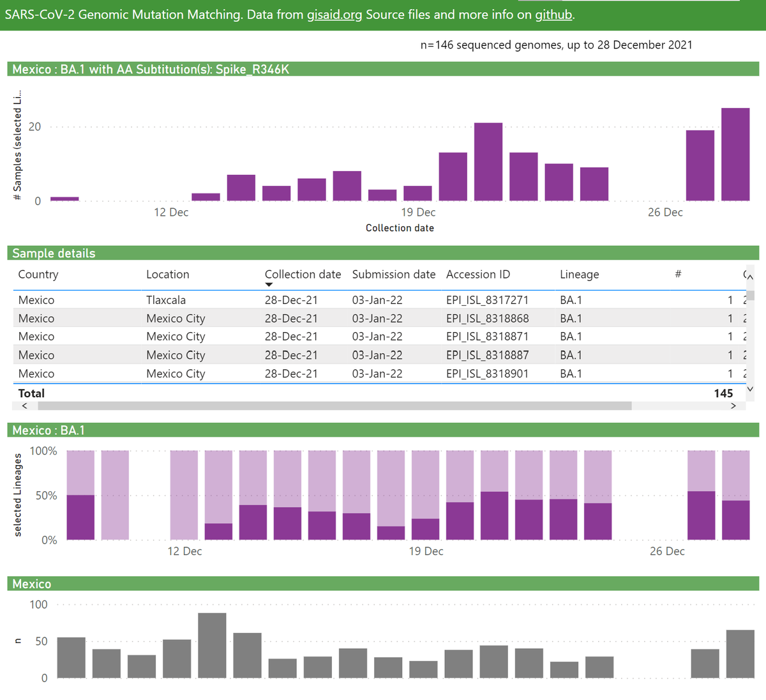Click the last grey bar in Mexico chart

coord(740,654)
